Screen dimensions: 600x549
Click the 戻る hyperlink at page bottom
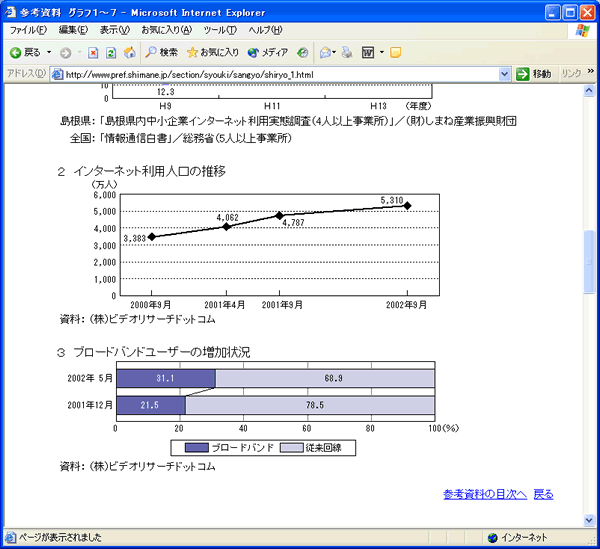[x=543, y=495]
